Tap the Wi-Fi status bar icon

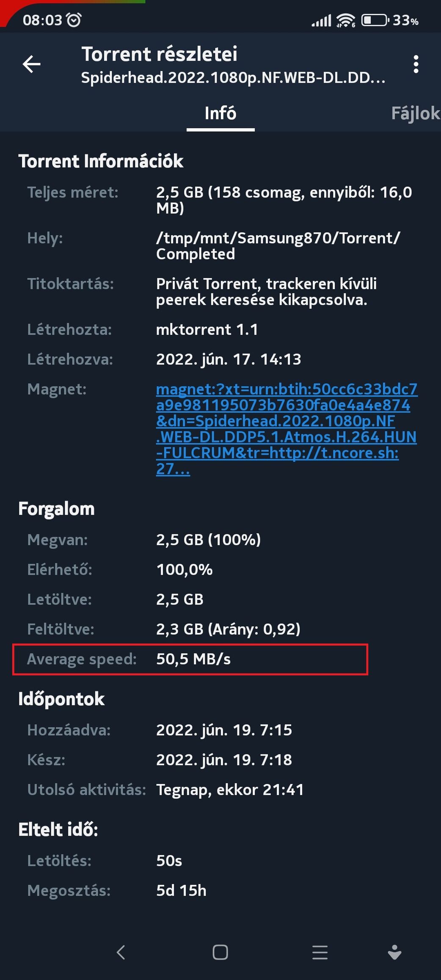(346, 20)
